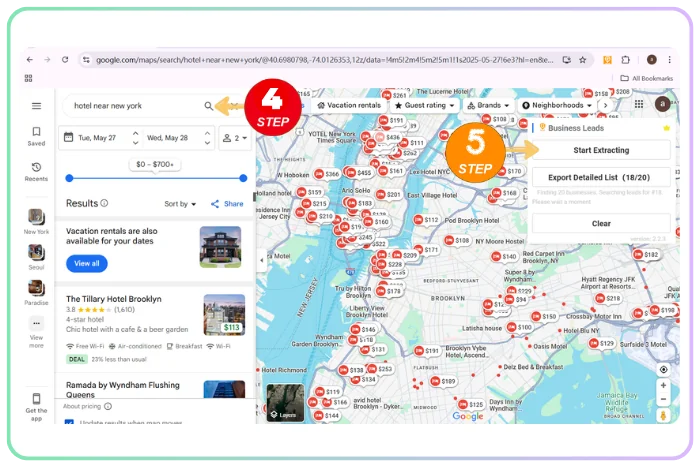The image size is (700, 471).
Task: Open the Brands filter dropdown
Action: tap(488, 105)
